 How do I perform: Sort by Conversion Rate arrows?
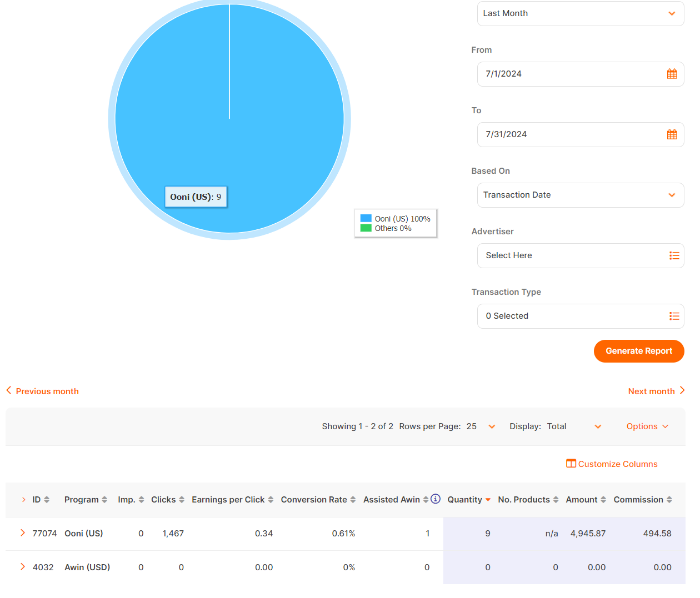[353, 500]
